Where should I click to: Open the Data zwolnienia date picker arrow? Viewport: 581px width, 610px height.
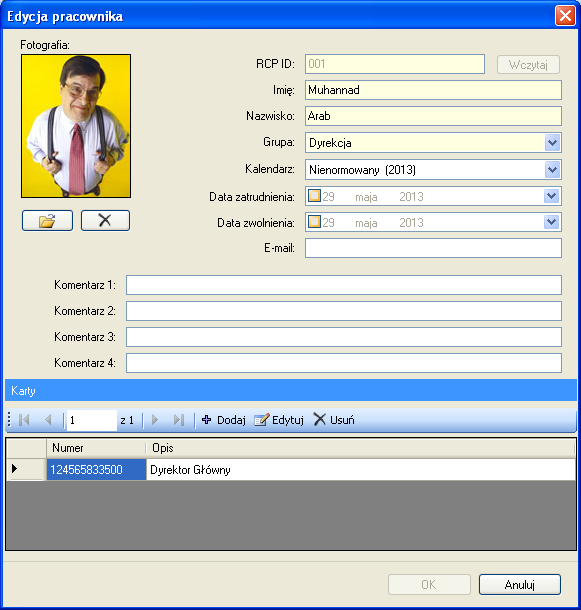point(551,222)
